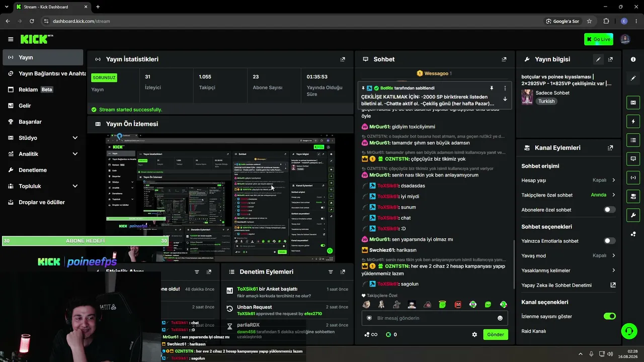Viewport: 644px width, 362px height.
Task: Click the Bir mesaj gönderin input field
Action: click(x=435, y=318)
